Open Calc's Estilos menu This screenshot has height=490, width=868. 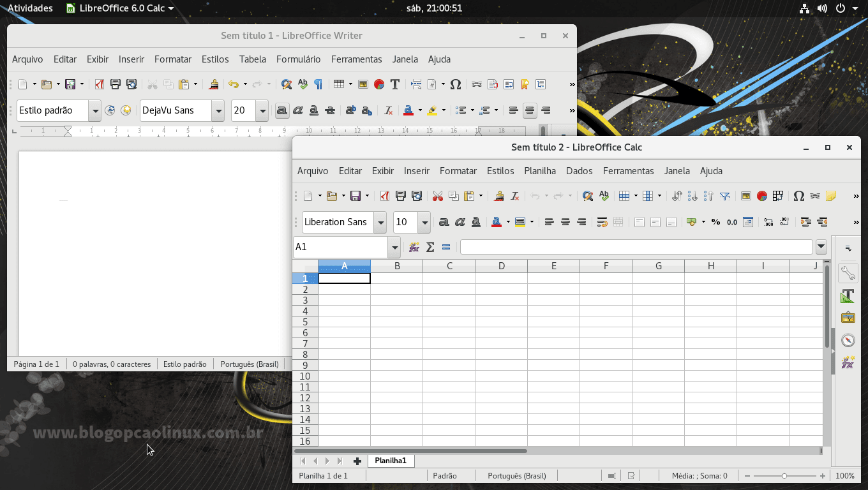500,171
